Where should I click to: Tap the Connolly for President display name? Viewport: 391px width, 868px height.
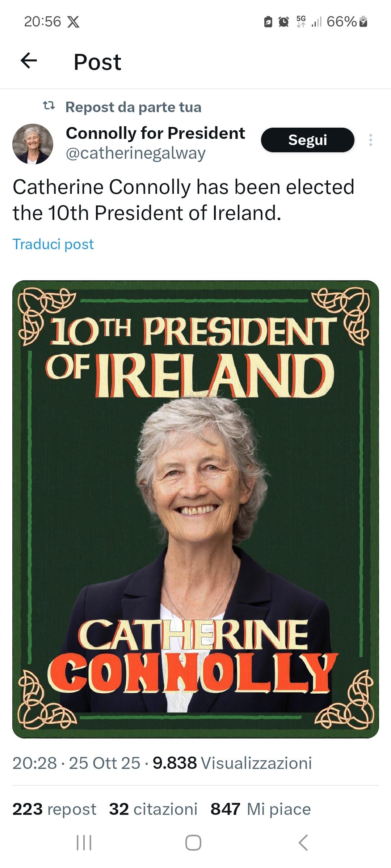coord(155,133)
